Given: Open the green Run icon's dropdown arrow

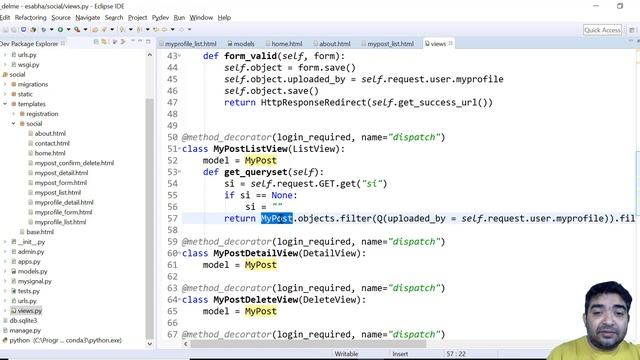Looking at the screenshot, I should tap(68, 29).
